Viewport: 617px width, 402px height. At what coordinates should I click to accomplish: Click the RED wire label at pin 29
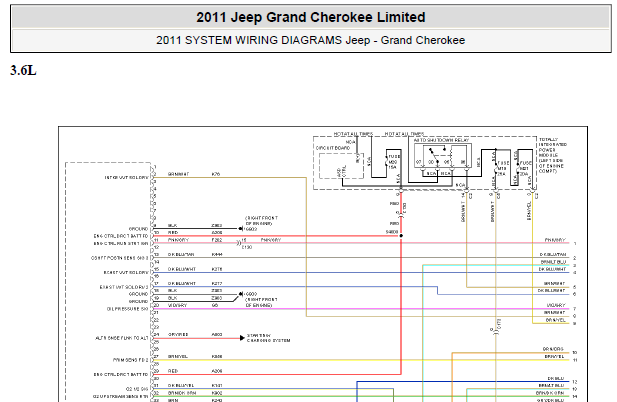pos(173,371)
